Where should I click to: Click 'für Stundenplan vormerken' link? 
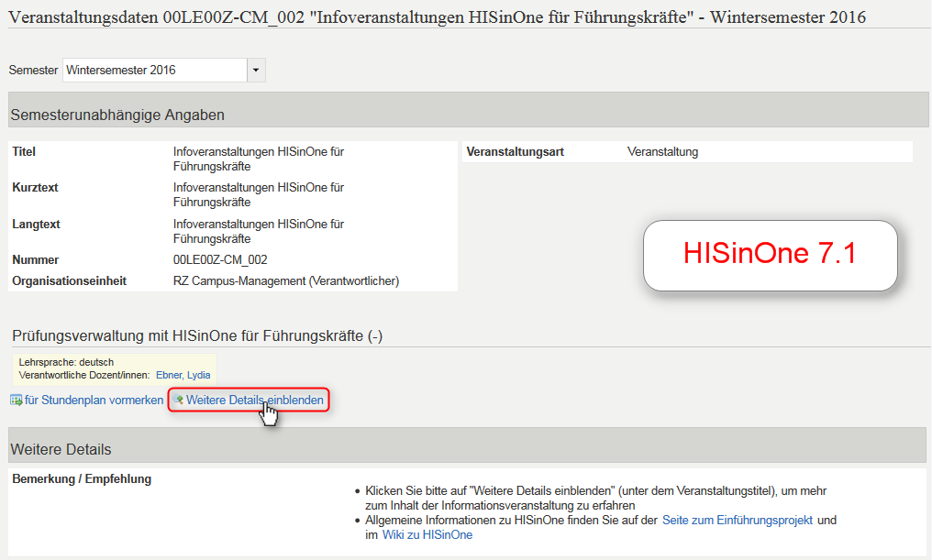pyautogui.click(x=94, y=401)
